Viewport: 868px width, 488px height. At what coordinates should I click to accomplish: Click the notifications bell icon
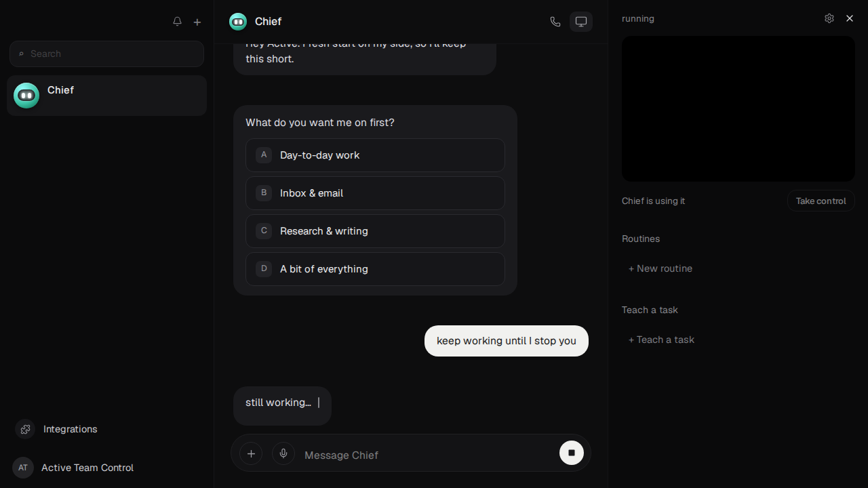177,22
